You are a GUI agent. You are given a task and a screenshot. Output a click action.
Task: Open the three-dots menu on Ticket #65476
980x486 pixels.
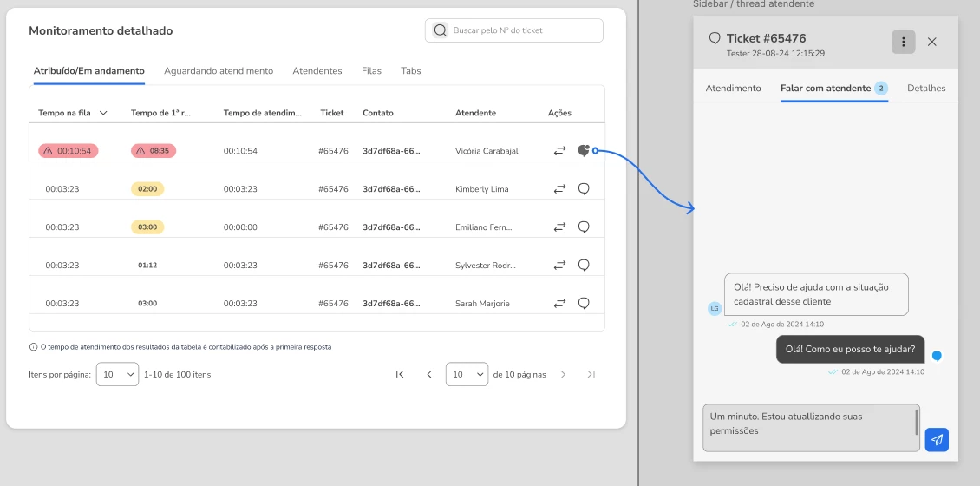pos(903,42)
